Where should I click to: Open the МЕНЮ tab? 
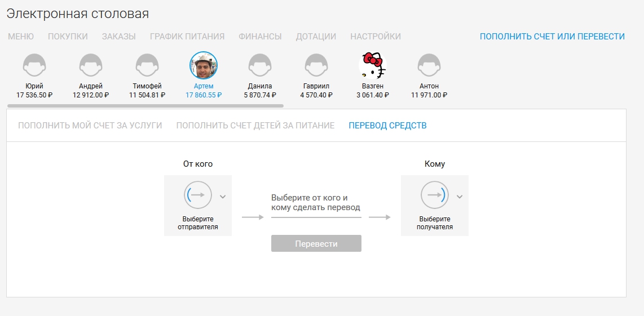(21, 37)
